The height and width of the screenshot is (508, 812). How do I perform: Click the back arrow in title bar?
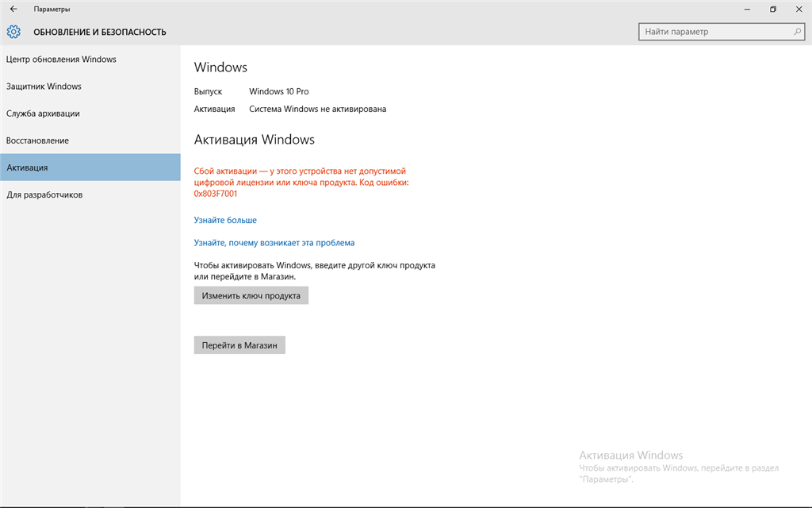(13, 9)
